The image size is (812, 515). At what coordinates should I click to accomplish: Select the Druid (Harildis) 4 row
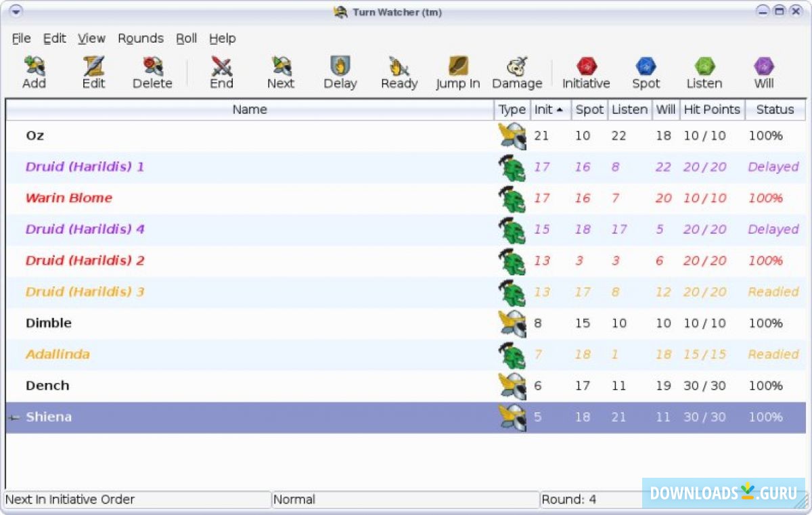click(406, 229)
